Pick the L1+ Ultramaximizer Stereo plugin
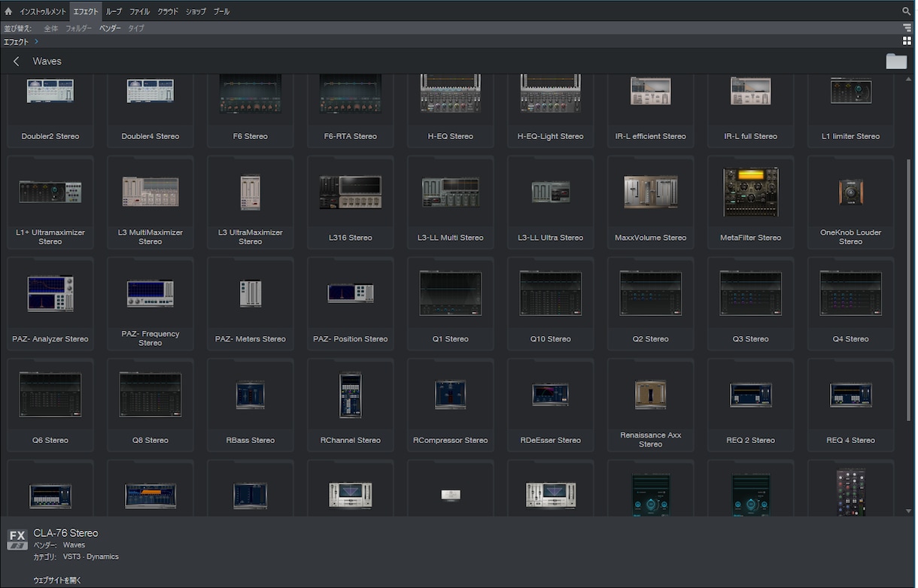 pyautogui.click(x=50, y=202)
